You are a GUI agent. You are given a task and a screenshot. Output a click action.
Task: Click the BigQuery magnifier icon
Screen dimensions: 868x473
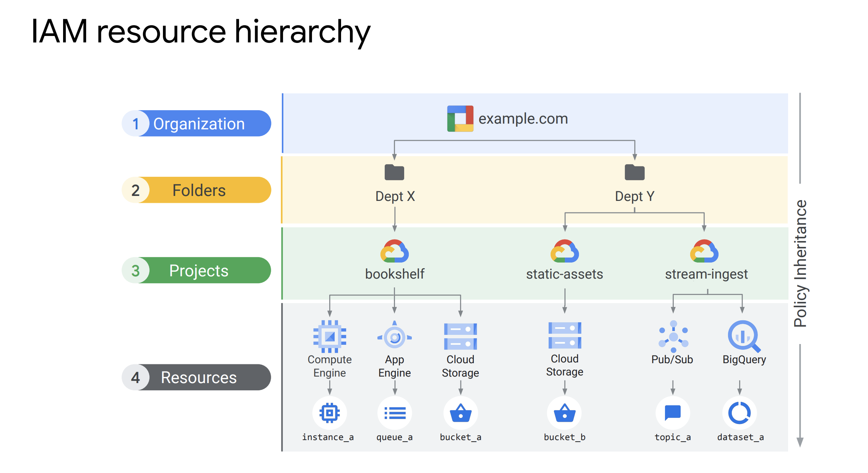pyautogui.click(x=743, y=336)
